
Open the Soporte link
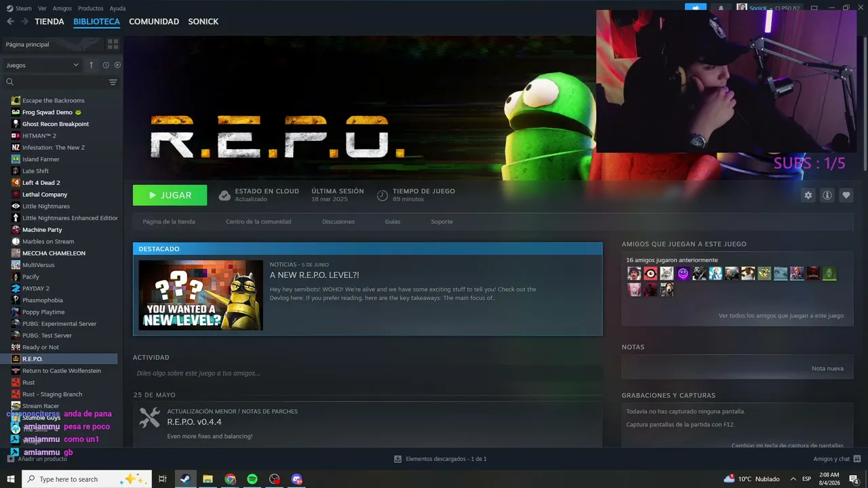[441, 222]
